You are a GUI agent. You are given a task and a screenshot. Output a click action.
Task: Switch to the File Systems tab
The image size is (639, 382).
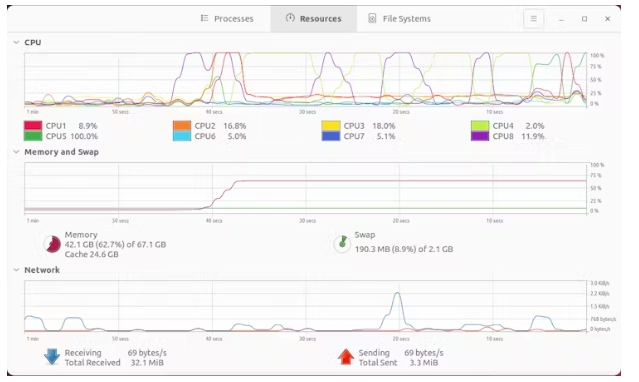(x=399, y=19)
